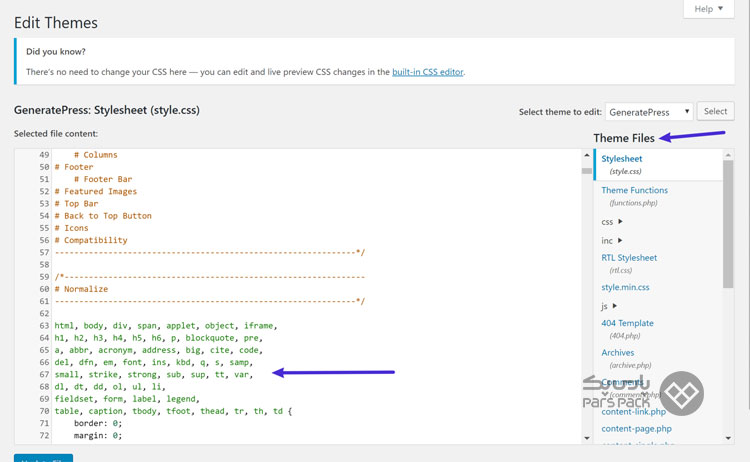The width and height of the screenshot is (750, 462).
Task: Click line 66 starting 'del, dfn, em'
Action: pyautogui.click(x=154, y=363)
